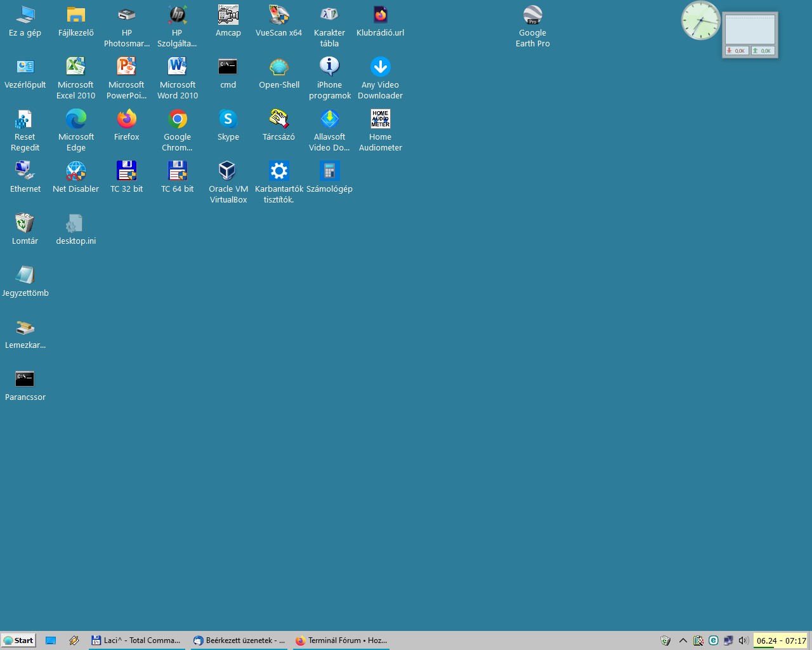
Task: Launch TC 64 bit Total Commander
Action: tap(178, 177)
